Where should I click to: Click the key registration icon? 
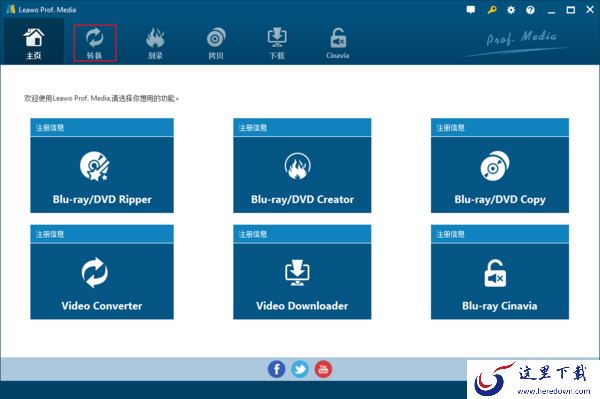[x=492, y=10]
